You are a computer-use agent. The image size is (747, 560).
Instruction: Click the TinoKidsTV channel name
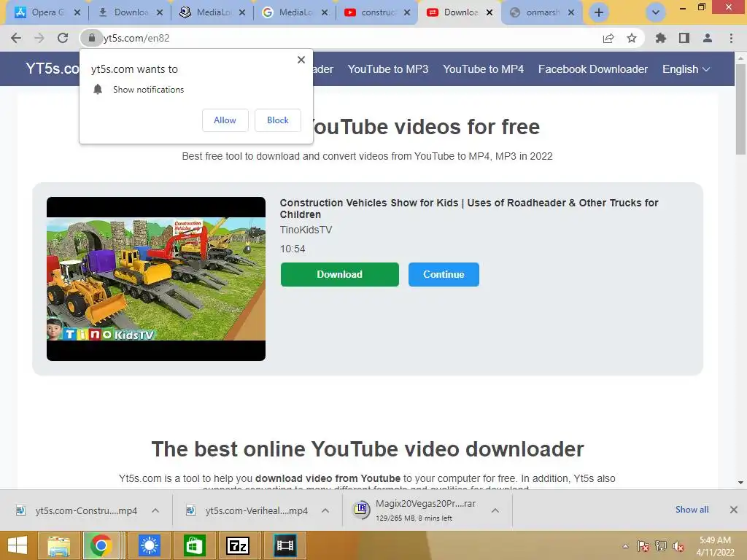click(306, 230)
